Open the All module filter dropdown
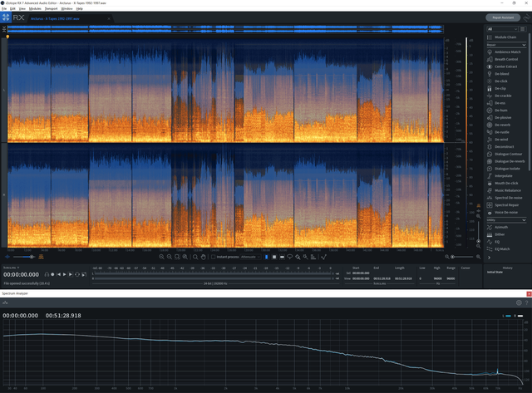 [x=502, y=29]
